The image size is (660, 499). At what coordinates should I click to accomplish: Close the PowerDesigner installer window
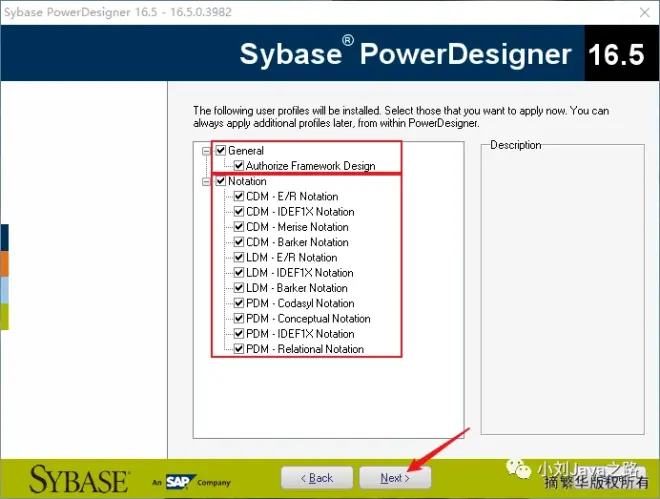(644, 12)
